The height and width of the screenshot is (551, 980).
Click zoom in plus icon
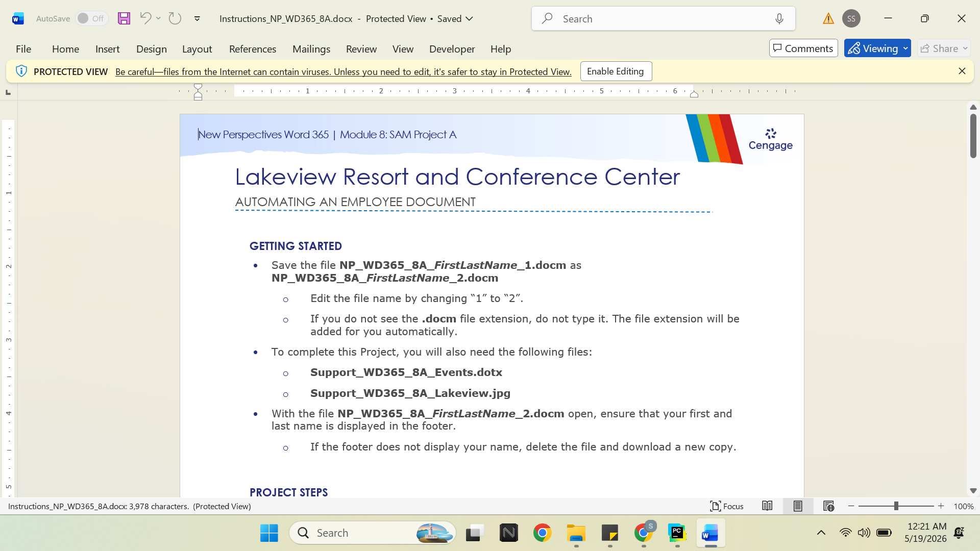tap(941, 506)
